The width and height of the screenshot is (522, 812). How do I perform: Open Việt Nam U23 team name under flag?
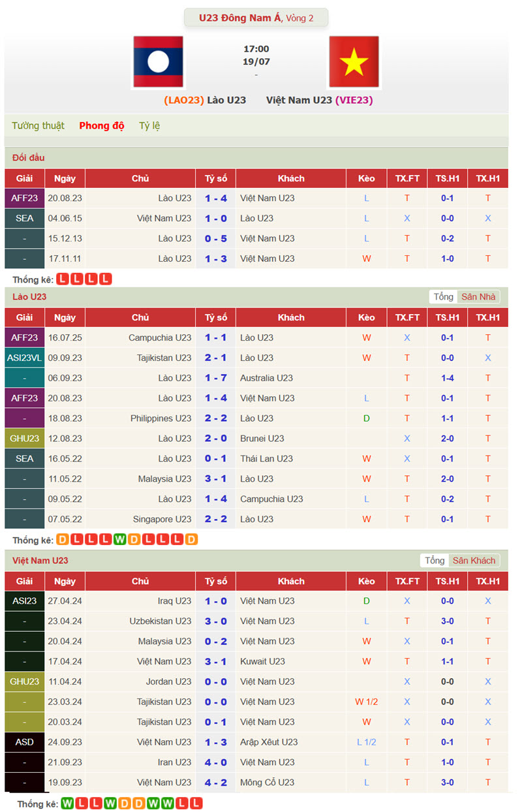299,100
